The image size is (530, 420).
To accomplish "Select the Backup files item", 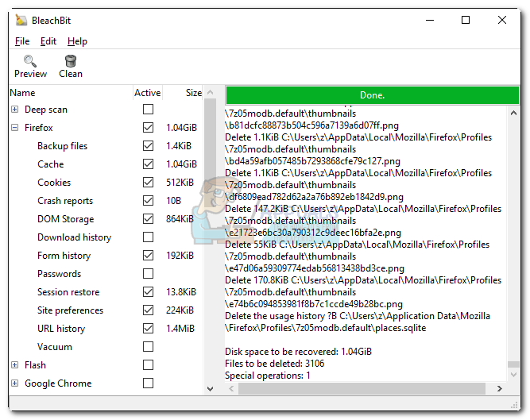I will (62, 146).
